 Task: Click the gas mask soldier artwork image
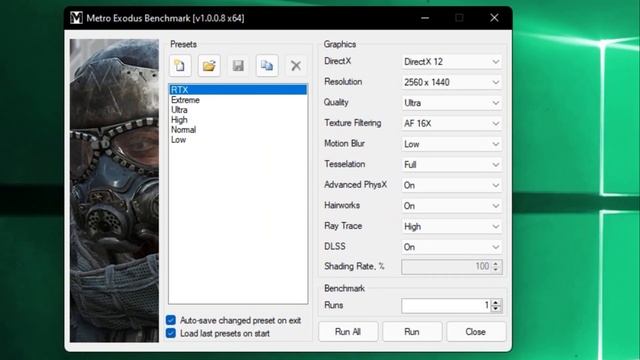114,191
